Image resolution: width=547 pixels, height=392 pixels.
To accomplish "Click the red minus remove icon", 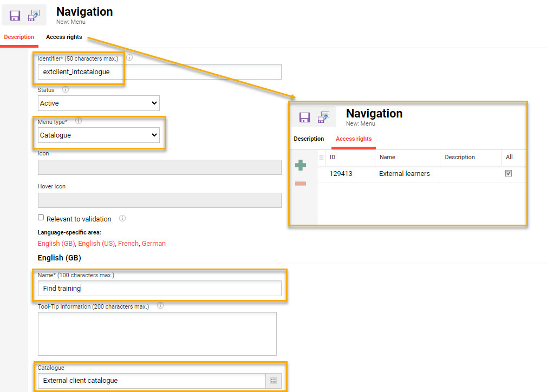I will click(x=301, y=184).
